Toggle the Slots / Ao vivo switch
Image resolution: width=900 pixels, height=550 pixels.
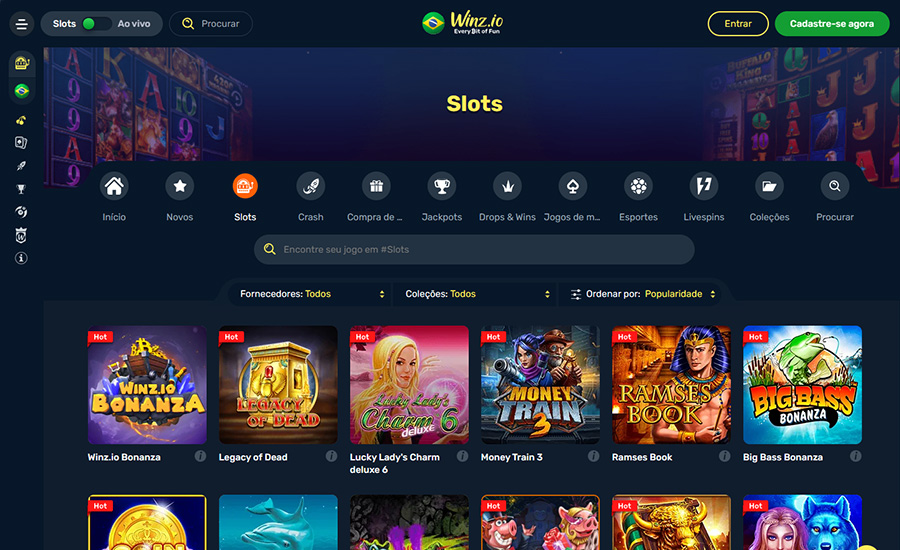click(95, 24)
